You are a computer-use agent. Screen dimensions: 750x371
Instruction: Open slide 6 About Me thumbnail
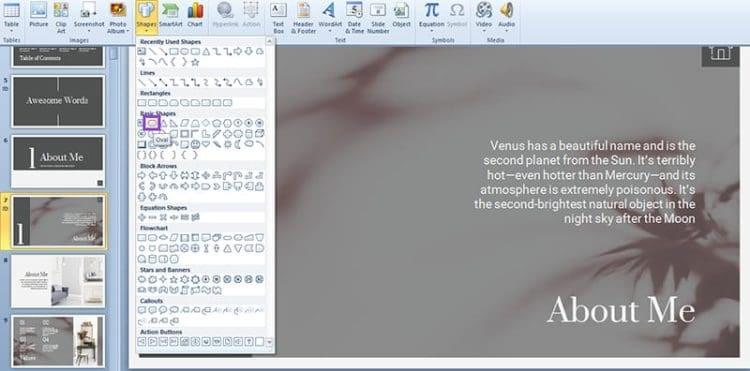58,162
